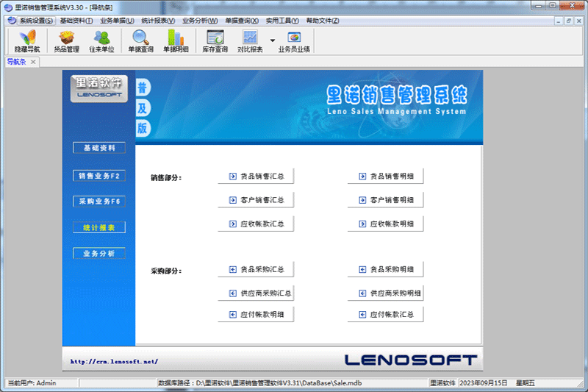The width and height of the screenshot is (588, 392).
Task: Click the 统计报表 sidebar button
Action: [x=99, y=227]
